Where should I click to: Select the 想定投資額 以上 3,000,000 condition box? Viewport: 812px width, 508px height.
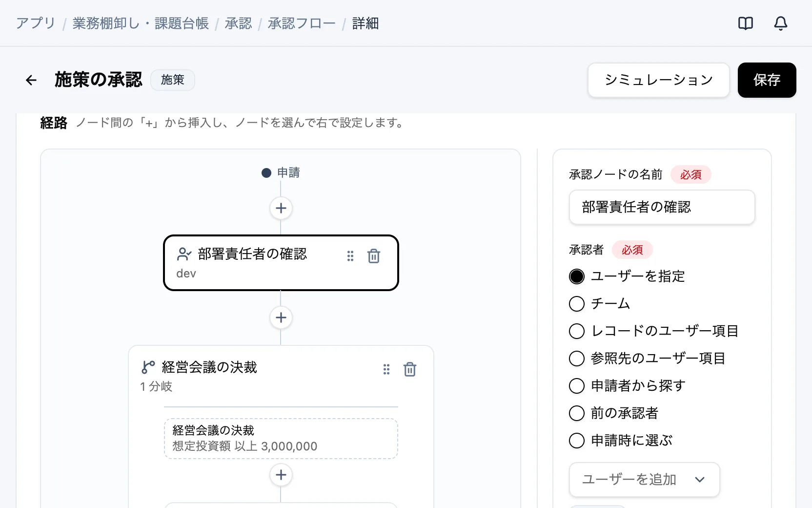coord(281,439)
